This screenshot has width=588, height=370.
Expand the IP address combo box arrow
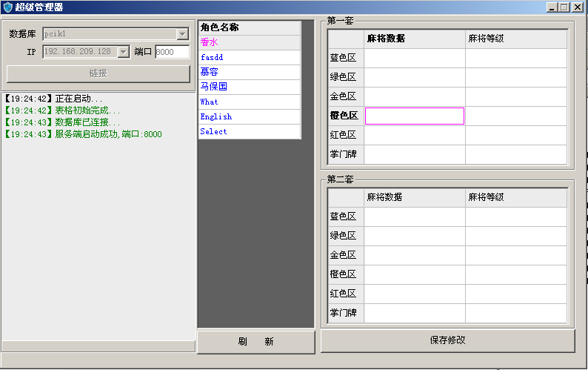point(124,52)
